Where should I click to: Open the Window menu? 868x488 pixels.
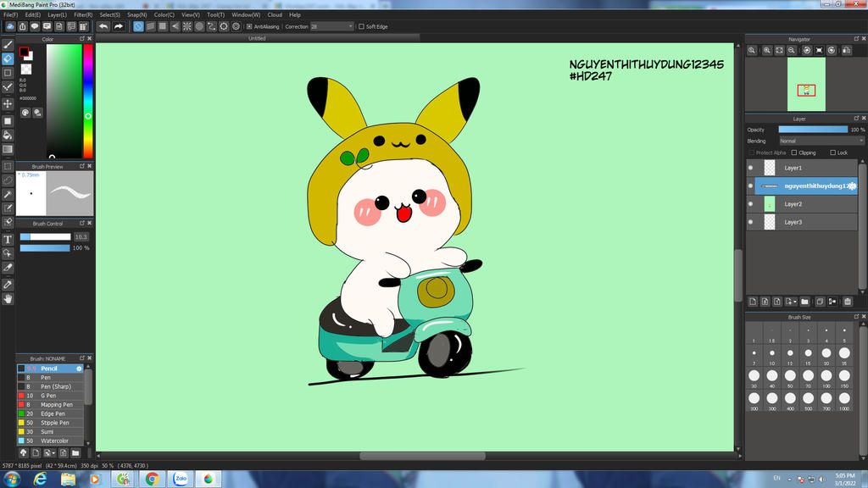click(245, 14)
